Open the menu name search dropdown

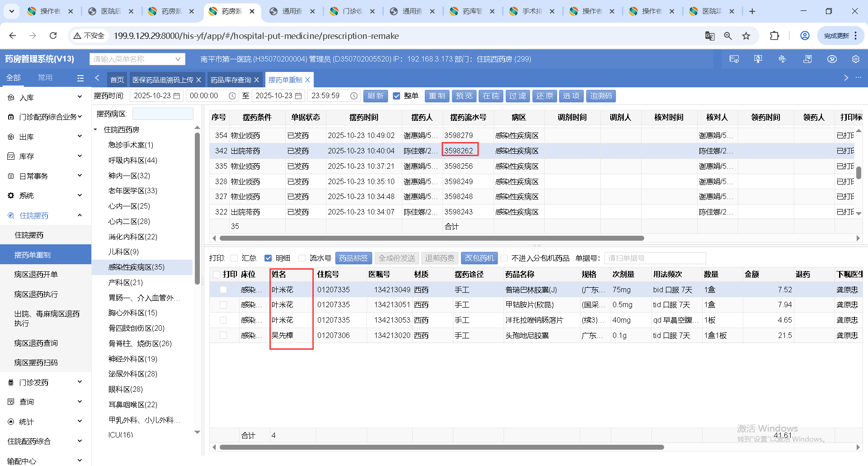137,59
